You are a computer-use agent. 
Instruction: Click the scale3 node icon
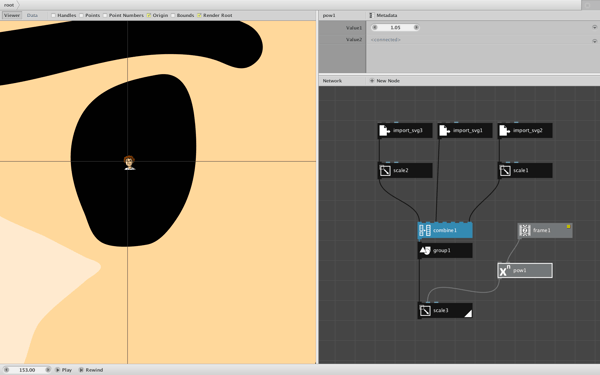(x=425, y=310)
